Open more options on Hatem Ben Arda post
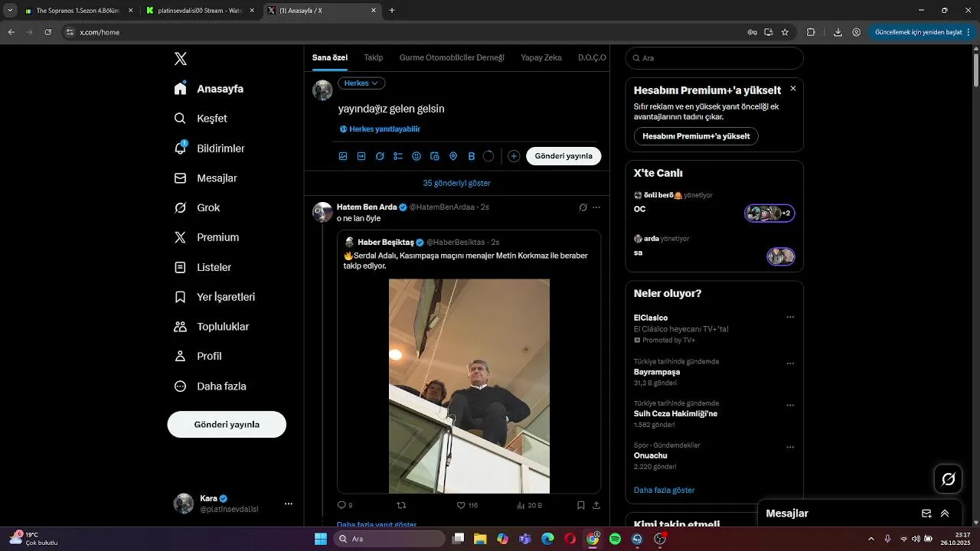This screenshot has width=980, height=551. (x=596, y=207)
